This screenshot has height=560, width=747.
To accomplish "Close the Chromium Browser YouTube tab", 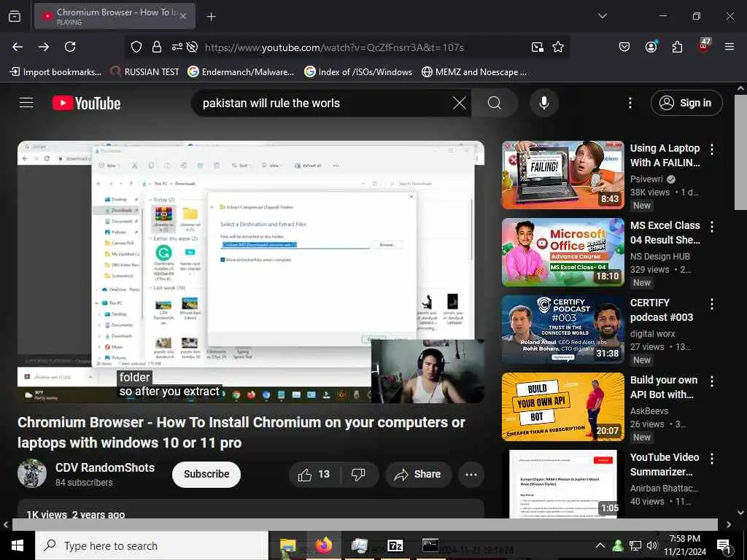I will click(x=183, y=16).
